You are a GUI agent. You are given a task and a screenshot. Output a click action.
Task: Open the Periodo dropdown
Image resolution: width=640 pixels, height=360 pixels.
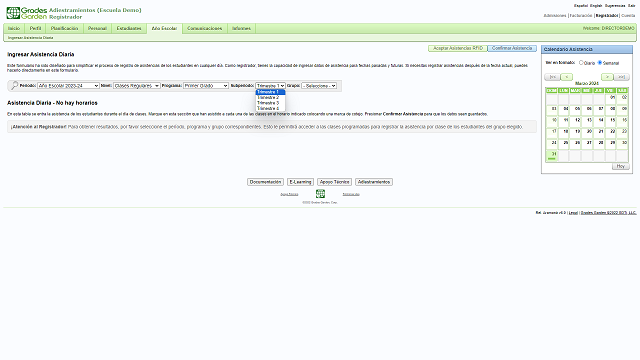click(68, 86)
